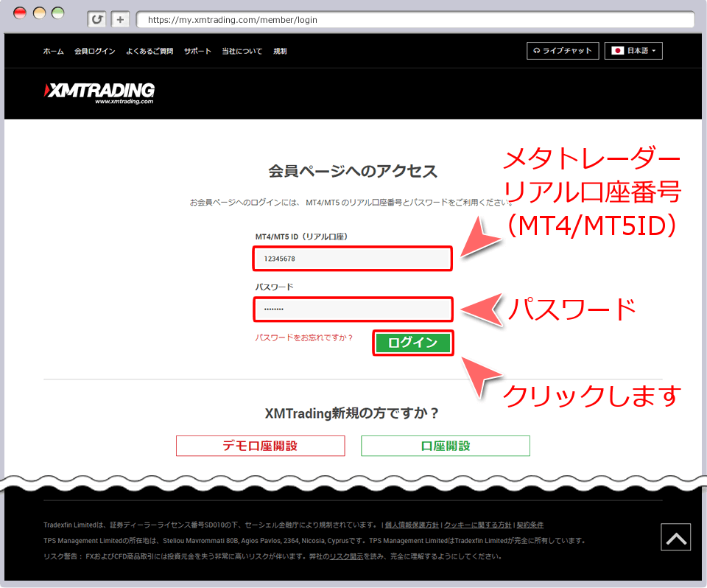The image size is (707, 588).
Task: Go to ホーム menu item
Action: (53, 52)
